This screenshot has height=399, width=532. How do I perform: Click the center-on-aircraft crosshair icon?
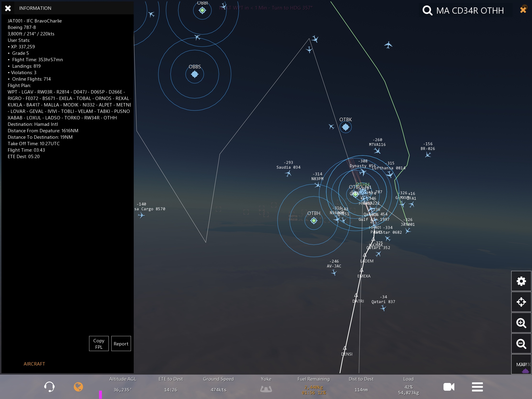521,302
